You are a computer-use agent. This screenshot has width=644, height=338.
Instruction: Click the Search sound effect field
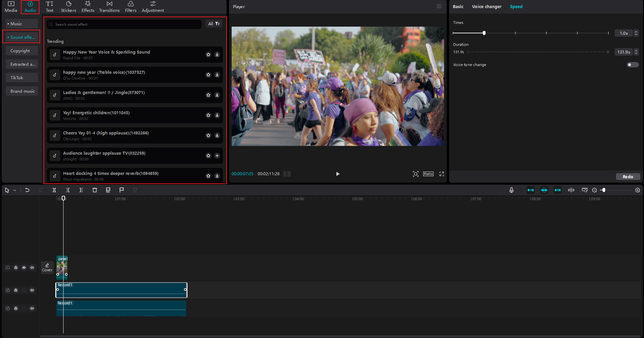pyautogui.click(x=124, y=24)
